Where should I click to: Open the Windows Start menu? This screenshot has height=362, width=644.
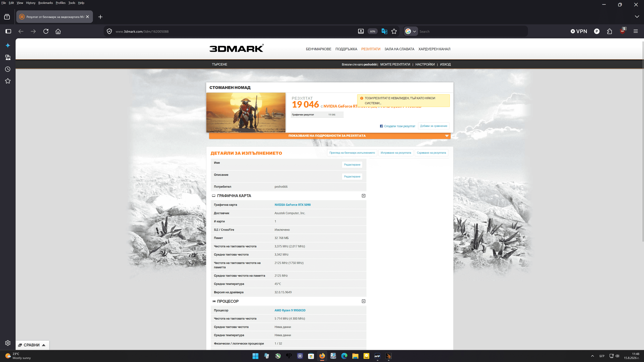(x=255, y=356)
